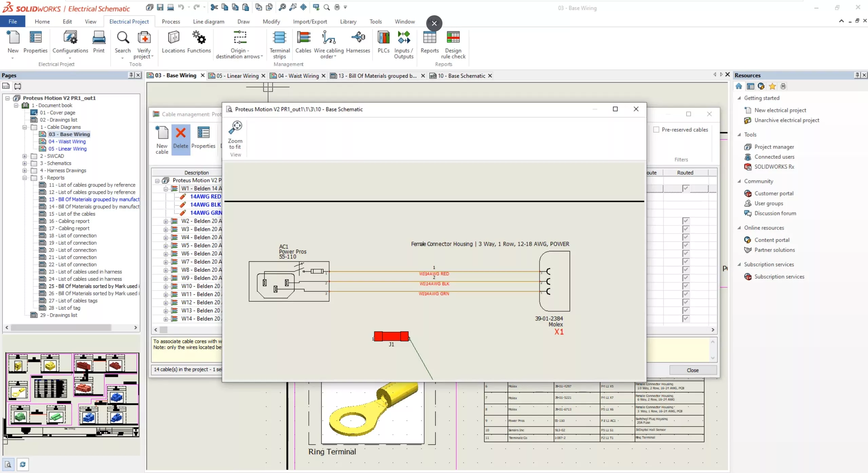Screen dimensions: 868x473
Task: Collapse Getting started section in Resources
Action: tap(739, 98)
